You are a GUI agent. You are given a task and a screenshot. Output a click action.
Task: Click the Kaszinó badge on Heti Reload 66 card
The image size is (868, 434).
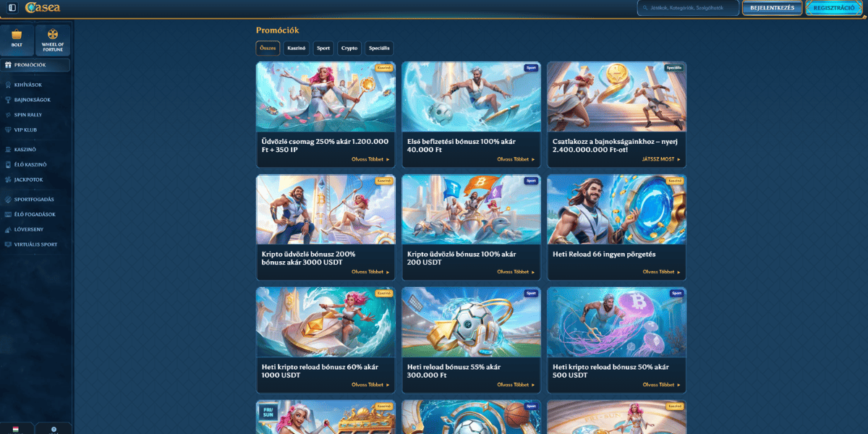[x=675, y=181]
